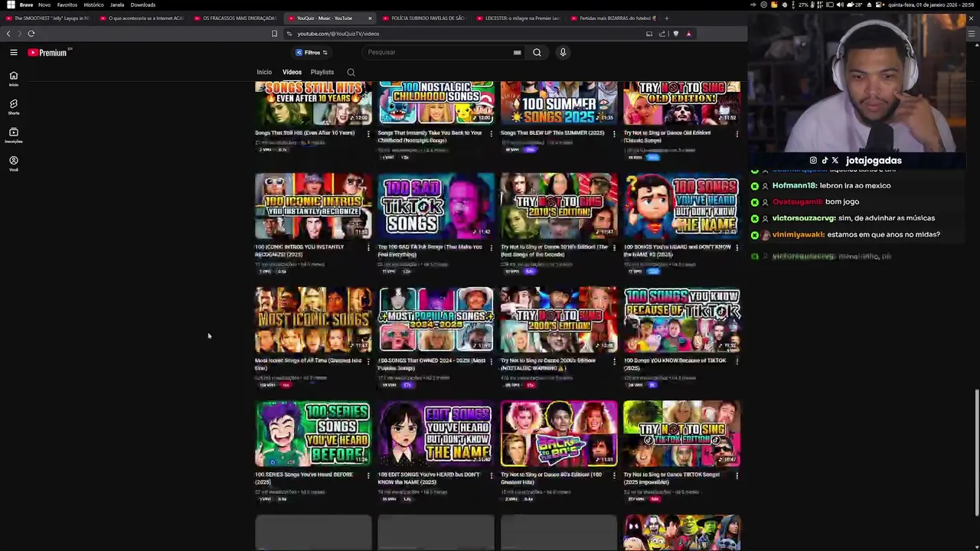Screen dimensions: 980x551
Task: Open Shorts in the left sidebar
Action: click(14, 107)
